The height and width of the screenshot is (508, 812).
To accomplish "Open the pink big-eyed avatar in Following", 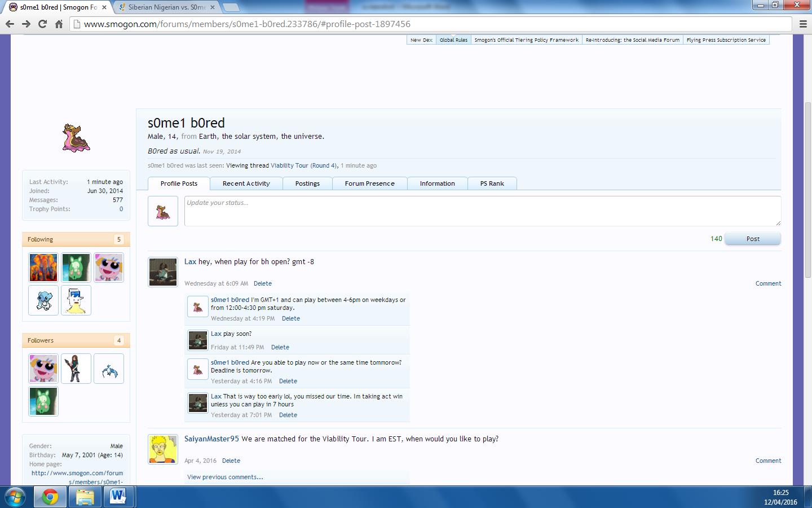I will (x=109, y=268).
